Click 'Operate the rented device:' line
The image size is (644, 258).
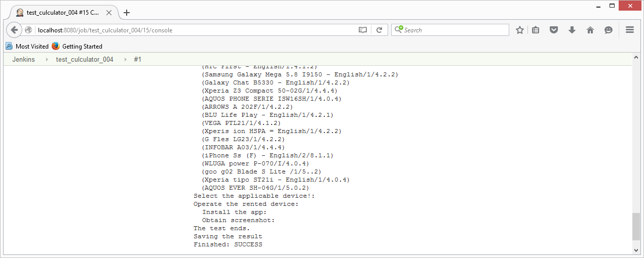(x=246, y=204)
